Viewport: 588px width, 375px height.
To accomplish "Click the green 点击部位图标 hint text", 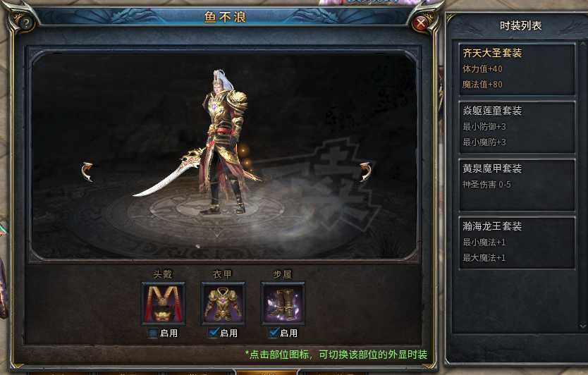I will [336, 355].
